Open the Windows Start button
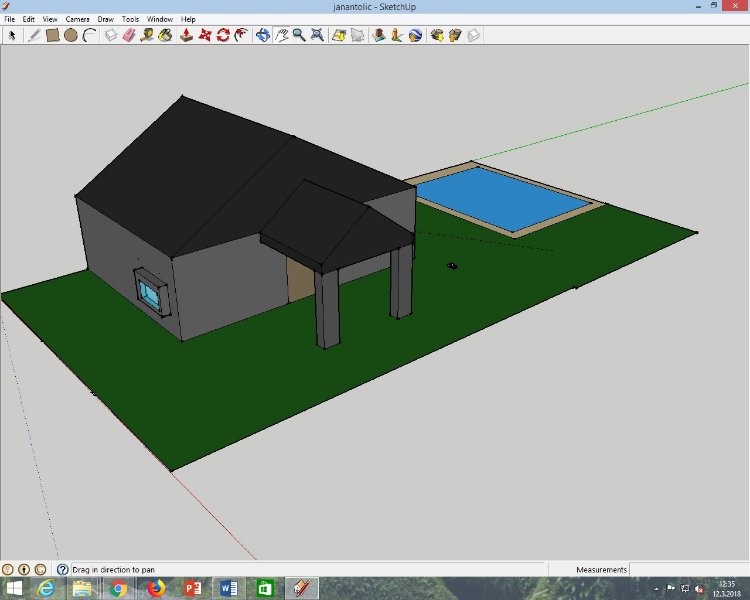 click(16, 588)
